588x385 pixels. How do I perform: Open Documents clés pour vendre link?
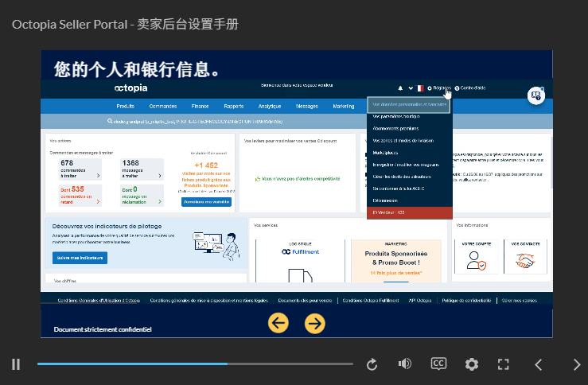305,301
